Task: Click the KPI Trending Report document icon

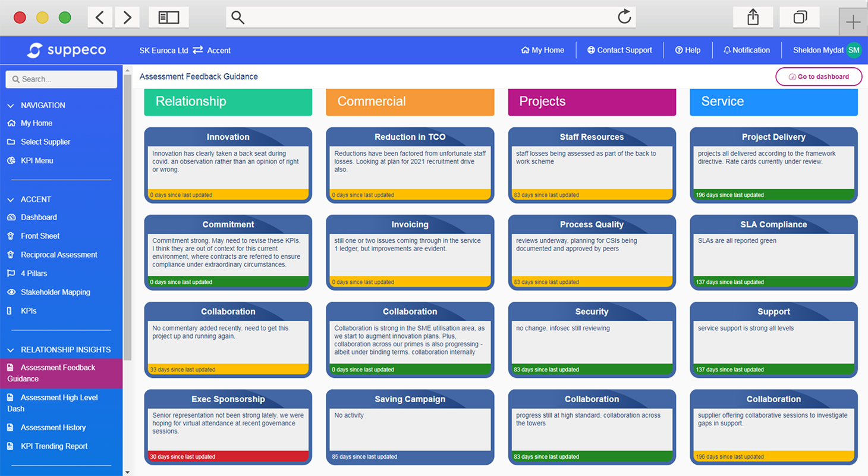Action: tap(10, 446)
